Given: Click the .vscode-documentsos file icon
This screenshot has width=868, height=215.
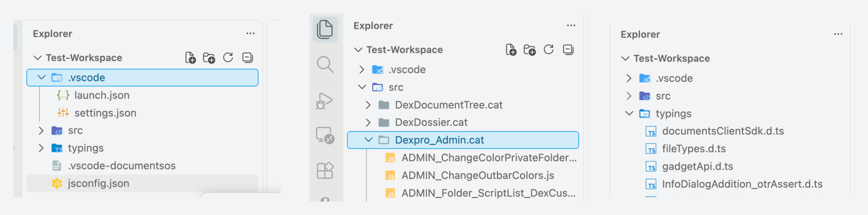Looking at the screenshot, I should coord(57,166).
